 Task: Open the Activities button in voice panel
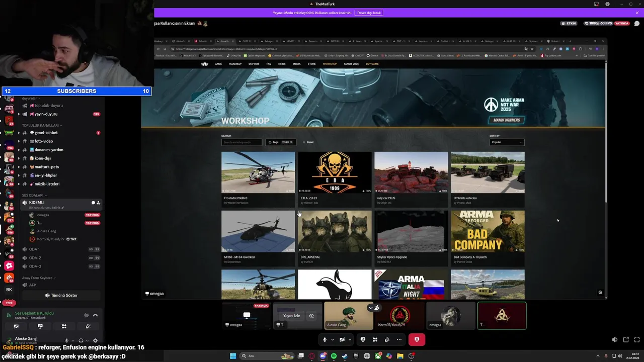tap(64, 326)
